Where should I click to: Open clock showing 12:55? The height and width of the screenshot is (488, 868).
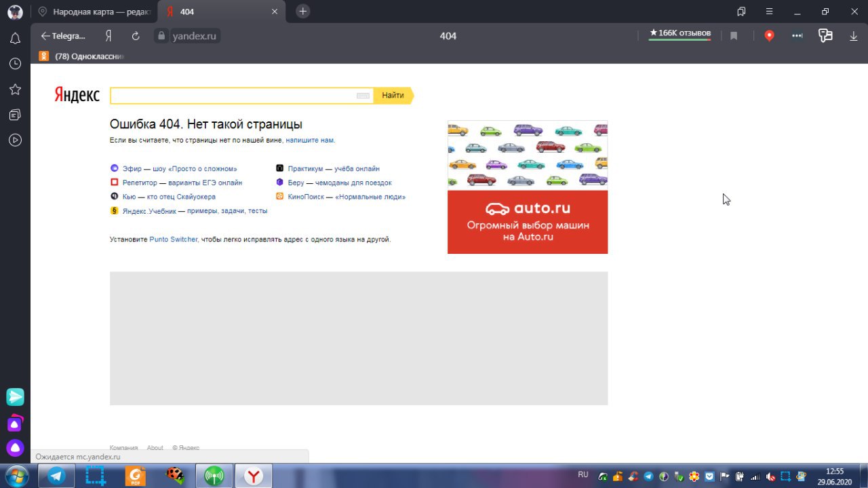click(x=835, y=476)
